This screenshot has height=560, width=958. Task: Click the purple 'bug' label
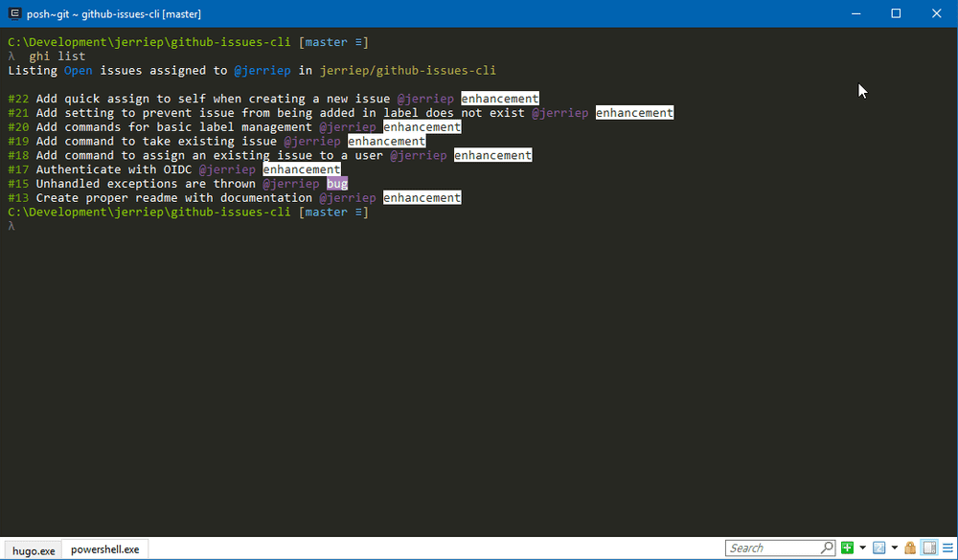(x=337, y=183)
